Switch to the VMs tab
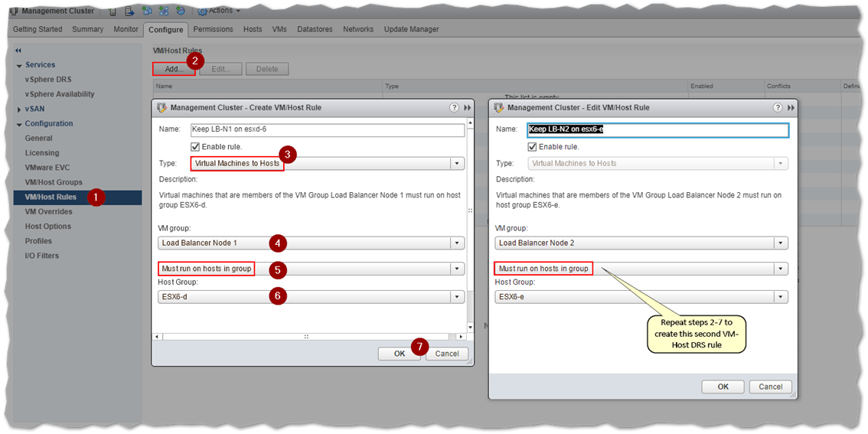The image size is (868, 434). (279, 29)
